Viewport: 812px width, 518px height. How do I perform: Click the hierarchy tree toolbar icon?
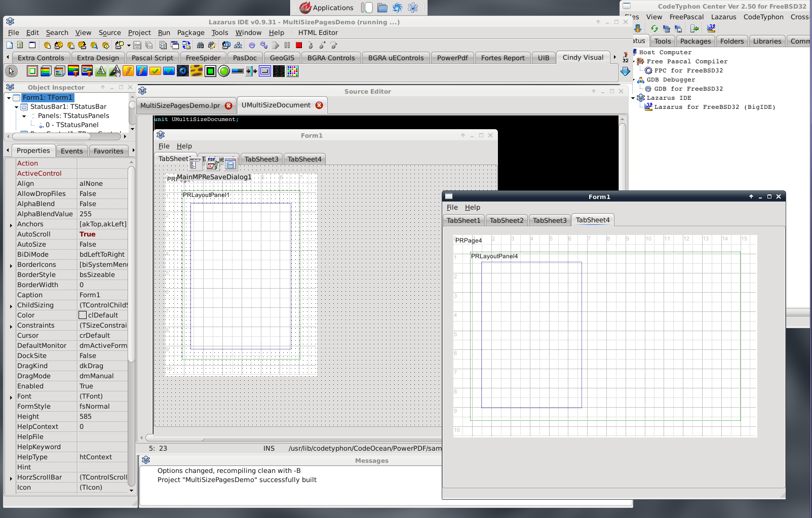point(238,45)
